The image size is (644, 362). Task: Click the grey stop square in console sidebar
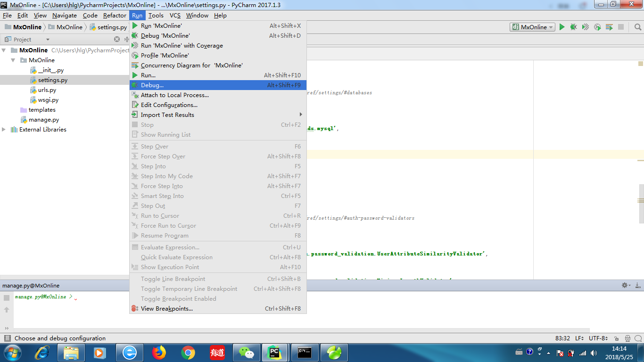pos(7,298)
